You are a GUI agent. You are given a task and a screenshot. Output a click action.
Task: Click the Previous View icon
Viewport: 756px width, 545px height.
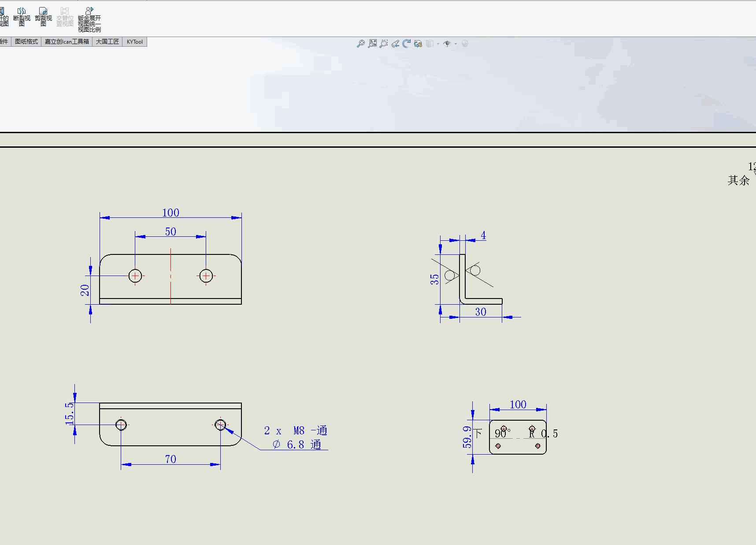click(395, 43)
